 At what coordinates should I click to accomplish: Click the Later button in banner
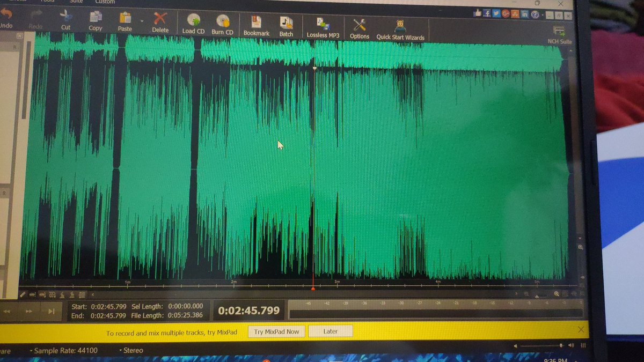[331, 331]
